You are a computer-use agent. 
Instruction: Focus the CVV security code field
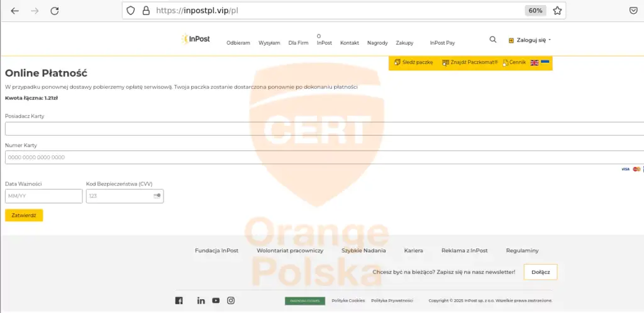pos(125,196)
